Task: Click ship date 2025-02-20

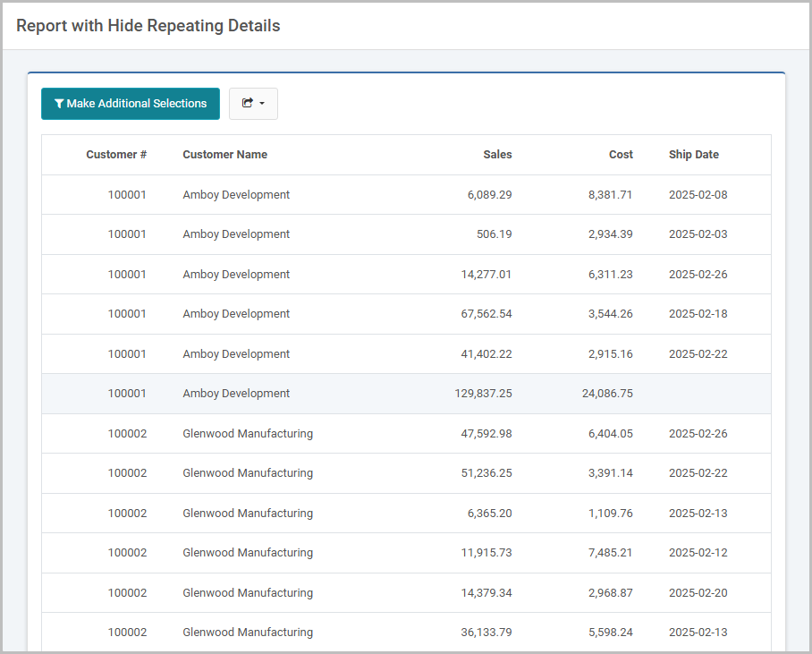Action: point(698,593)
